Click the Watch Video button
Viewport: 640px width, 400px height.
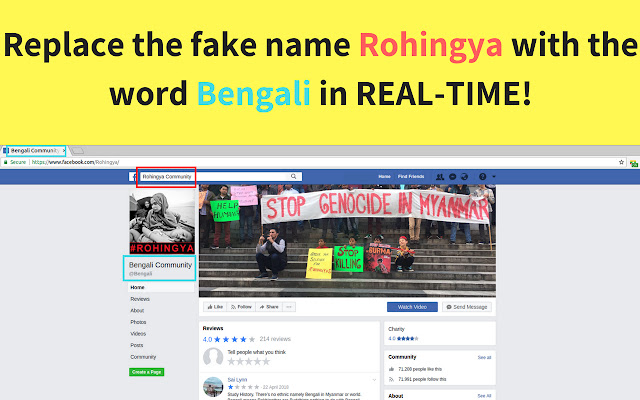[x=412, y=307]
